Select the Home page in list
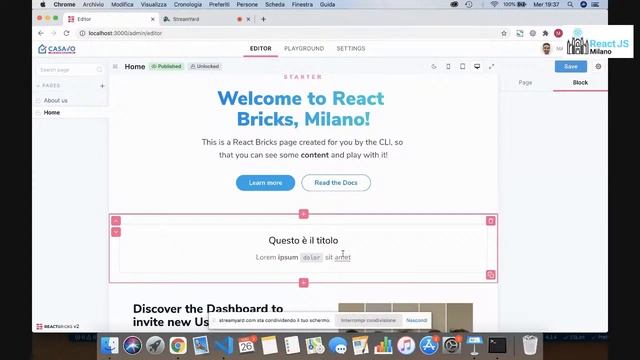This screenshot has height=360, width=640. tap(52, 113)
